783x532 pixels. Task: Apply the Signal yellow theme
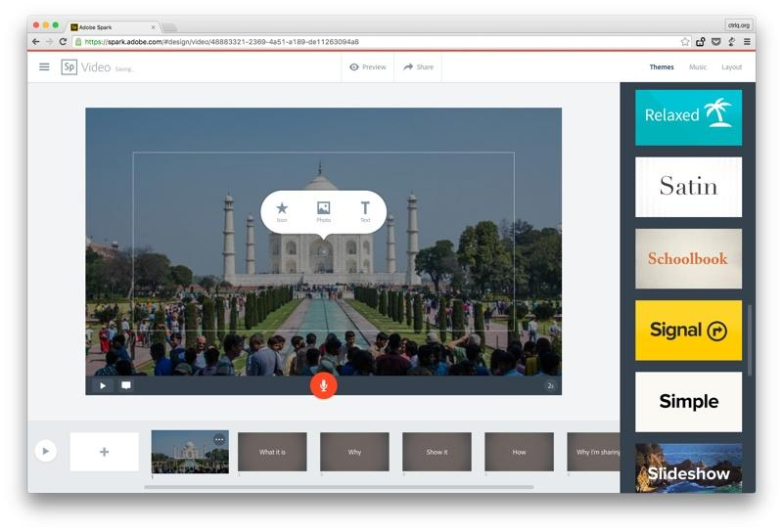point(688,331)
